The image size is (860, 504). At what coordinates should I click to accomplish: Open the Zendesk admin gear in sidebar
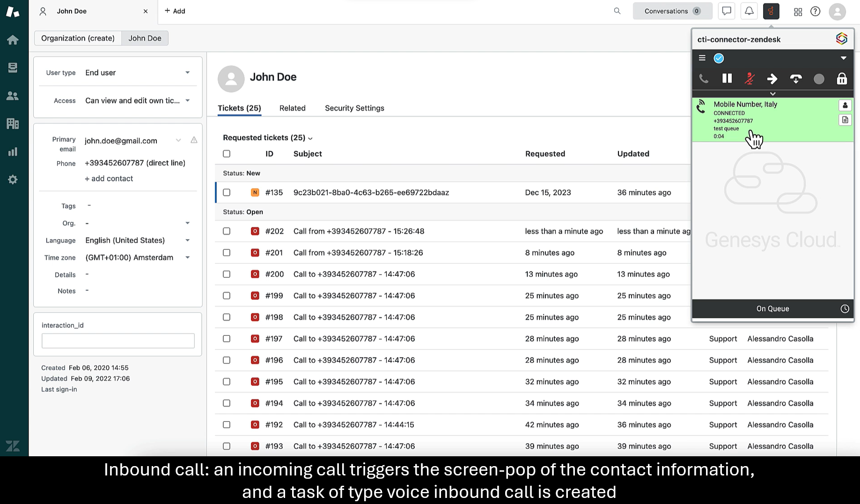13,180
